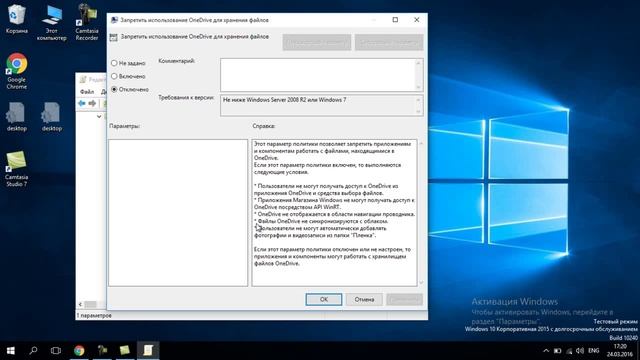
Task: Open Task View on taskbar
Action: [56, 350]
